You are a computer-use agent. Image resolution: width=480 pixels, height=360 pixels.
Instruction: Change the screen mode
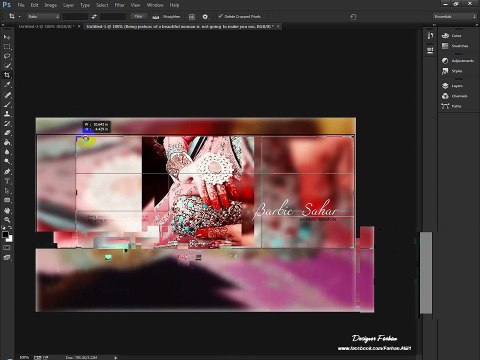tap(7, 258)
